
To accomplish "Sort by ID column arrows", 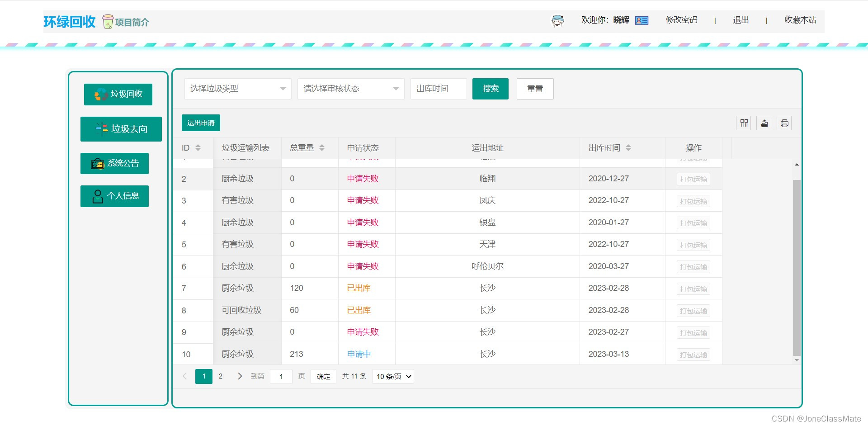I will [x=198, y=148].
